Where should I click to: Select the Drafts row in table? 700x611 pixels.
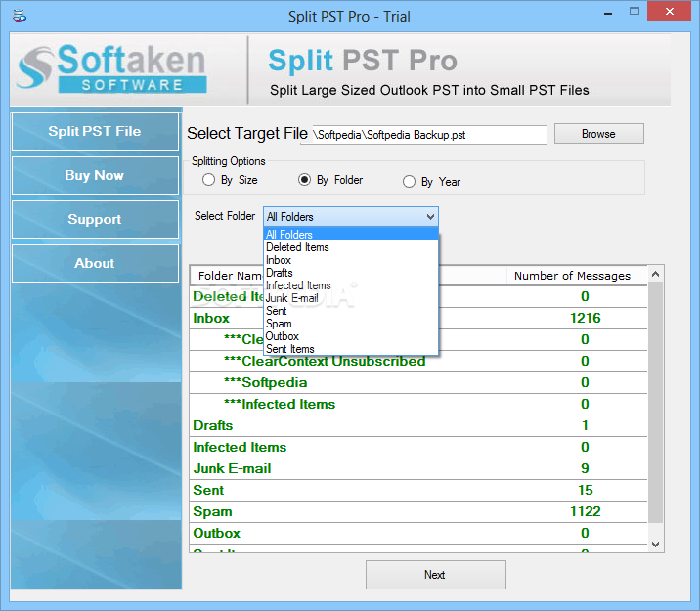(418, 426)
